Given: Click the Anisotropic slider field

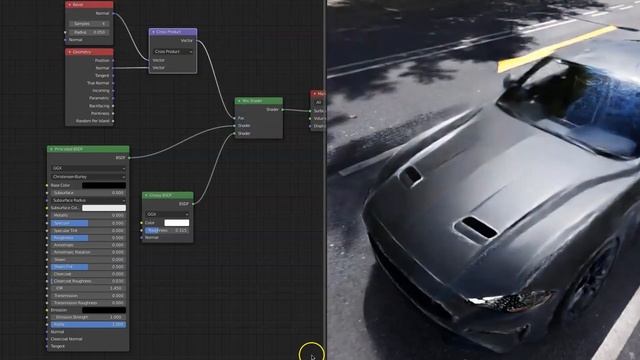Looking at the screenshot, I should pos(88,245).
